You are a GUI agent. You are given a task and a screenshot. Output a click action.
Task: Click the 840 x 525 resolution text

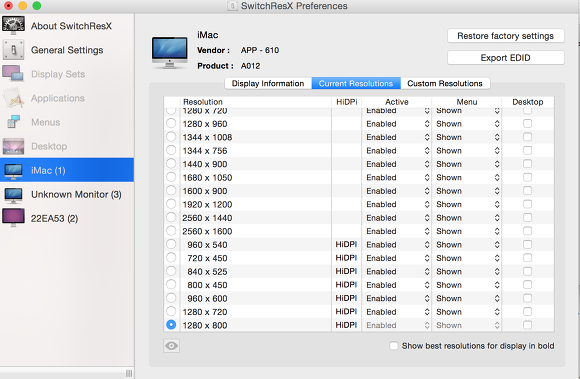click(207, 272)
